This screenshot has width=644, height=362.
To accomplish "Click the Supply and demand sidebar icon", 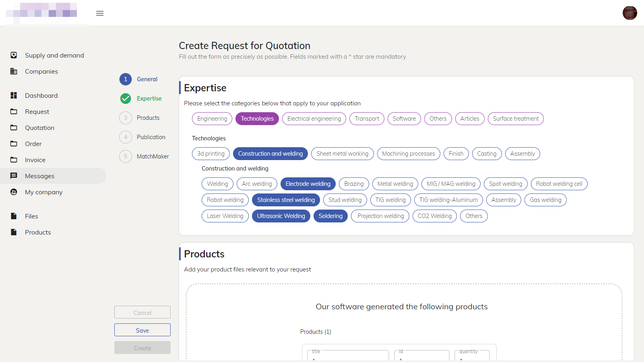I will coord(14,55).
